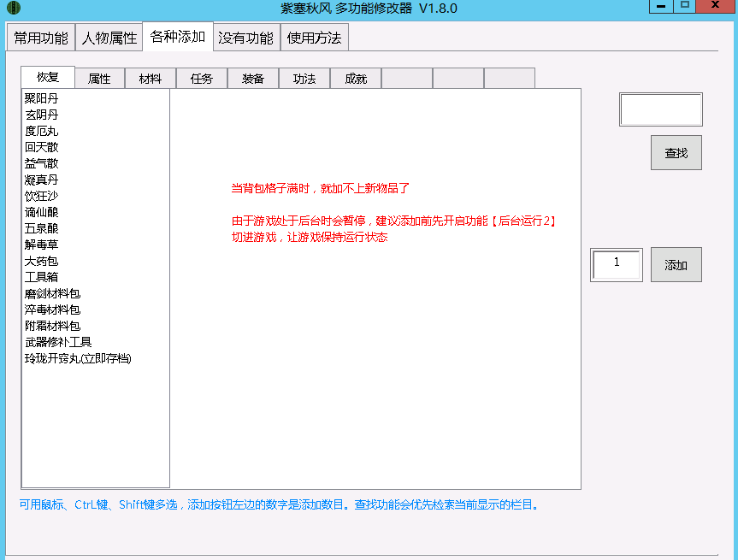This screenshot has height=560, width=738.
Task: Open the 任务 sub-tab
Action: [202, 78]
